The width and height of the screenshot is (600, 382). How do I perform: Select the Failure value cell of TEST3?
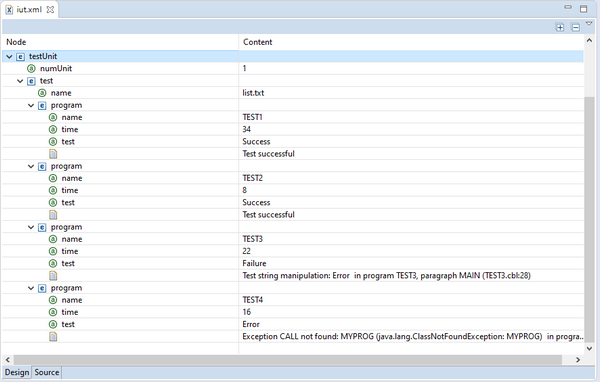pyautogui.click(x=411, y=263)
